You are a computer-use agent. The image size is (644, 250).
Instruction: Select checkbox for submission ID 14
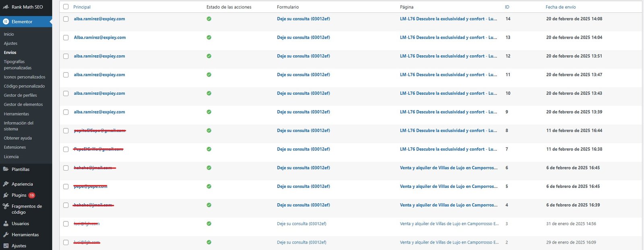(66, 19)
